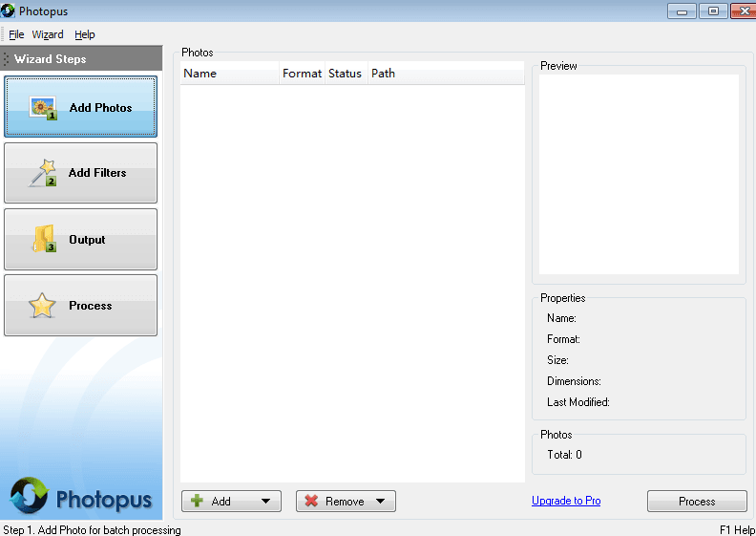Image resolution: width=756 pixels, height=536 pixels.
Task: Open the File menu
Action: 16,34
